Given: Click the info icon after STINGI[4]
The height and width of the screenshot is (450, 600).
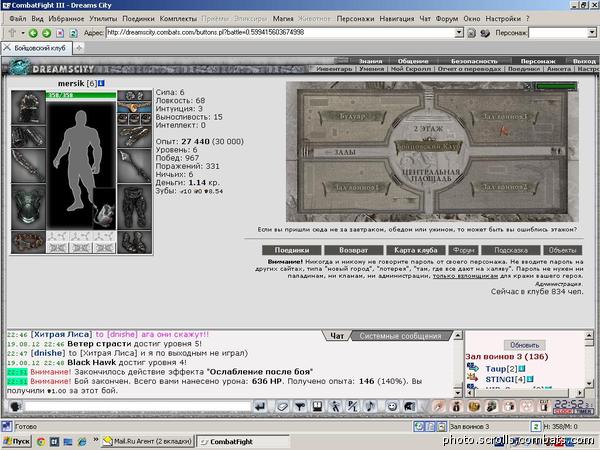Looking at the screenshot, I should pos(530,379).
